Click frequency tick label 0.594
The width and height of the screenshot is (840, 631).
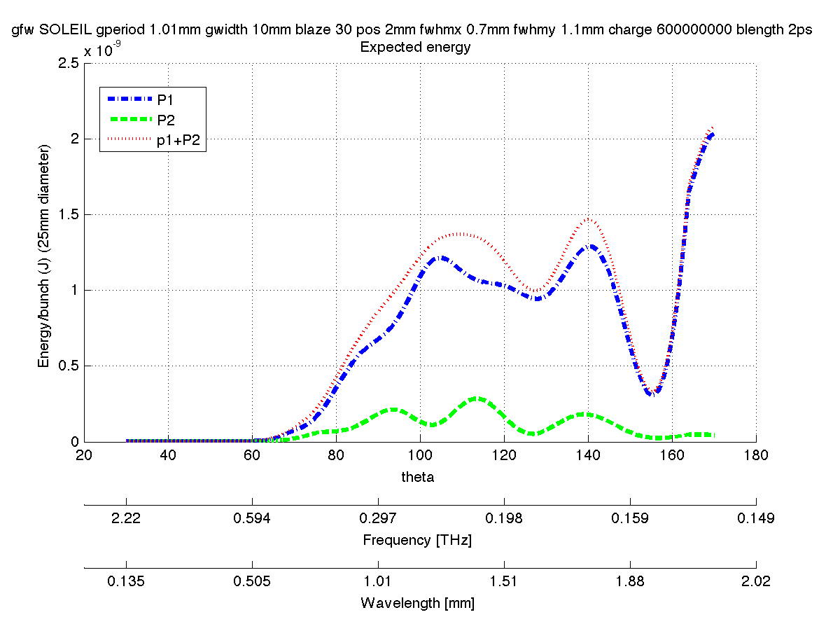[x=252, y=519]
